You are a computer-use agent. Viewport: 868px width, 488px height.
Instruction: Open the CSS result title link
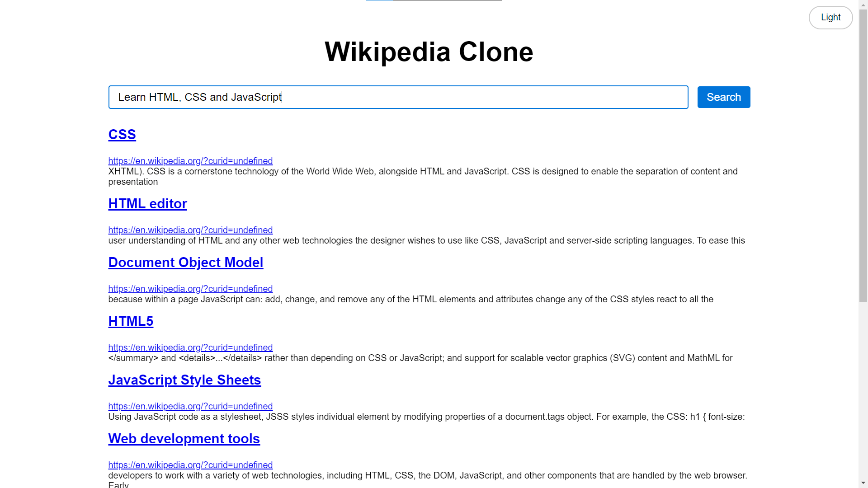(122, 135)
